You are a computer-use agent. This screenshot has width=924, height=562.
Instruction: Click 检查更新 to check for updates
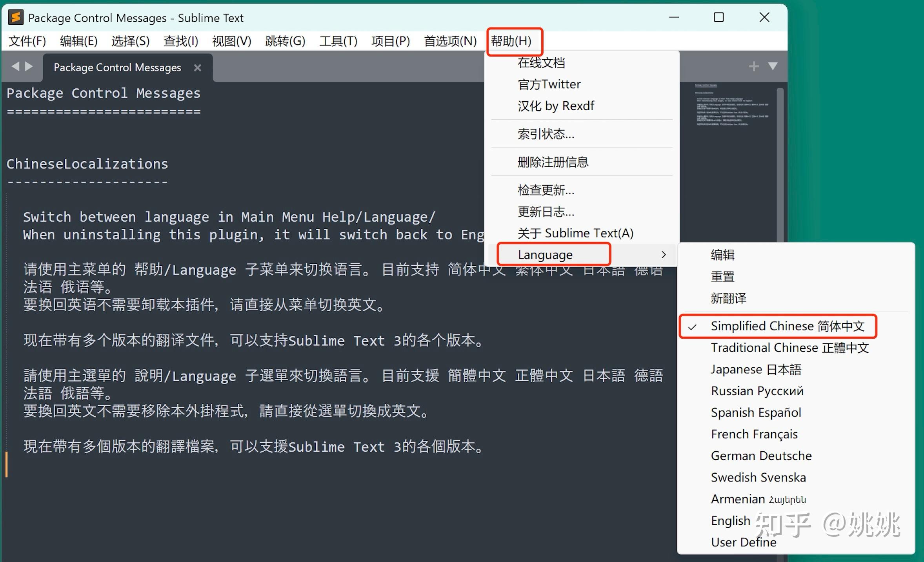(x=546, y=190)
